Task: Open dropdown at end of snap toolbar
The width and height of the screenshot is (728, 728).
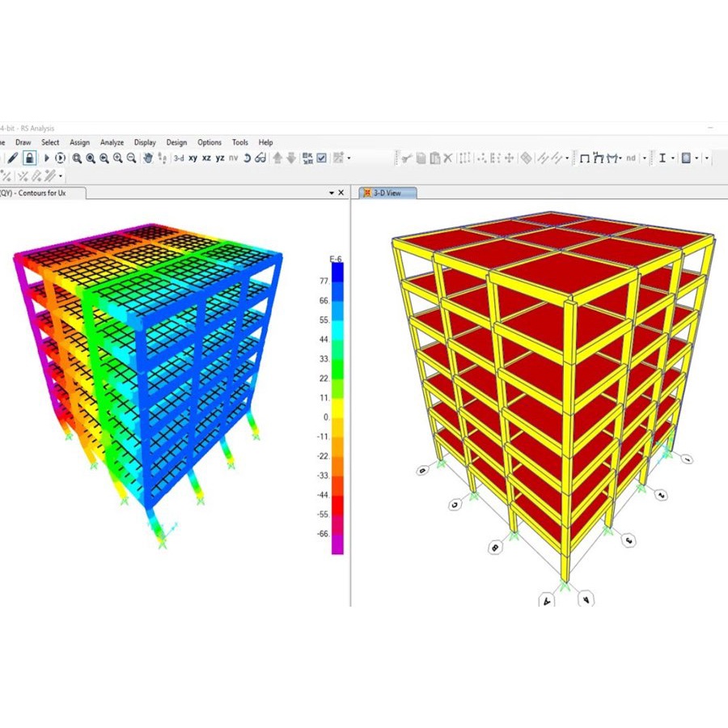Action: click(x=61, y=176)
